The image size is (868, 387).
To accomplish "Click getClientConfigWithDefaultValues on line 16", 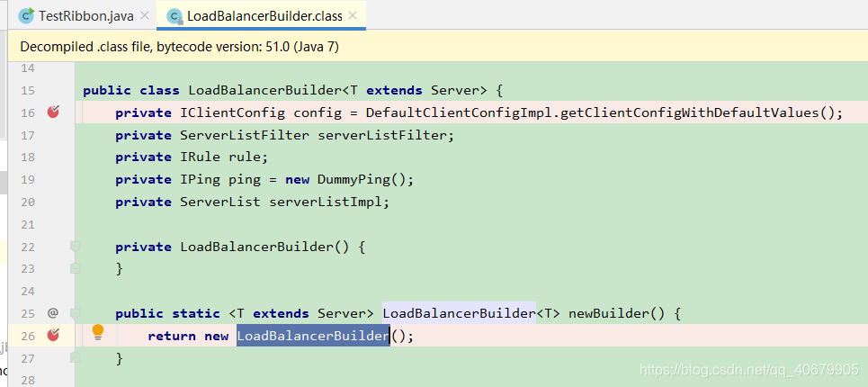I will [x=690, y=112].
